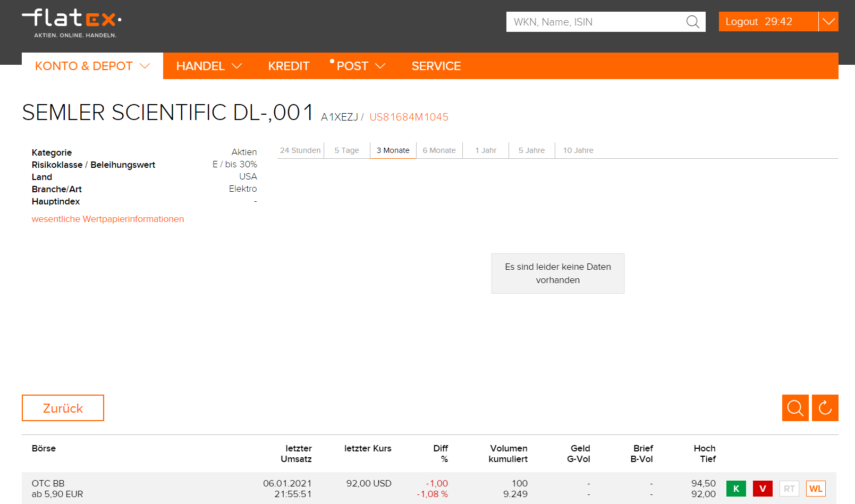Click the date 06.01.2021 in the table
The image size is (855, 504).
coord(287,483)
